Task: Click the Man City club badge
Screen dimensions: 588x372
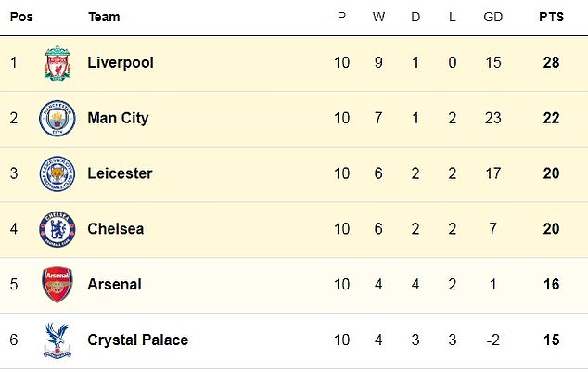Action: pos(58,118)
